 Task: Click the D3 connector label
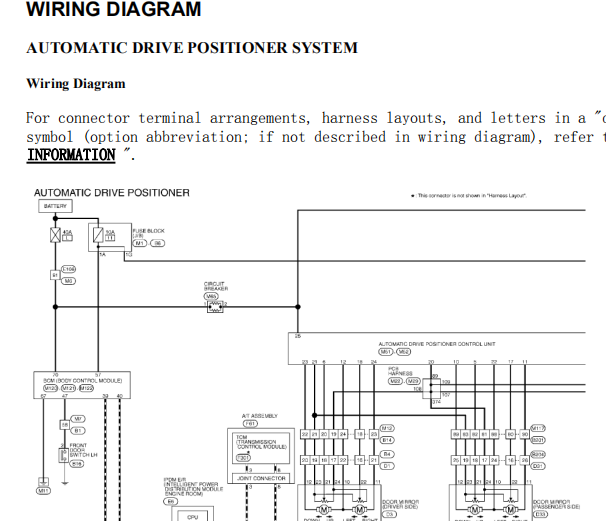389,514
